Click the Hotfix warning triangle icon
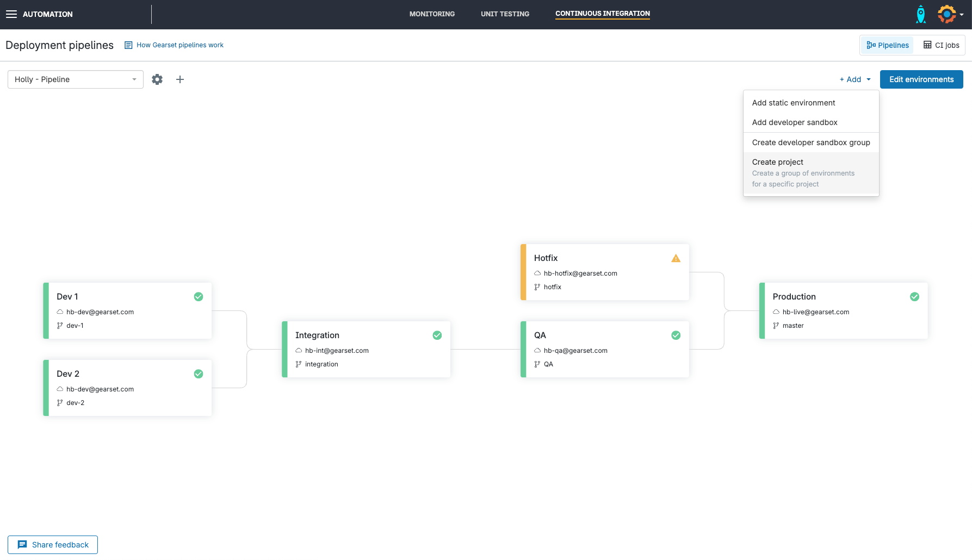972x560 pixels. pyautogui.click(x=676, y=258)
